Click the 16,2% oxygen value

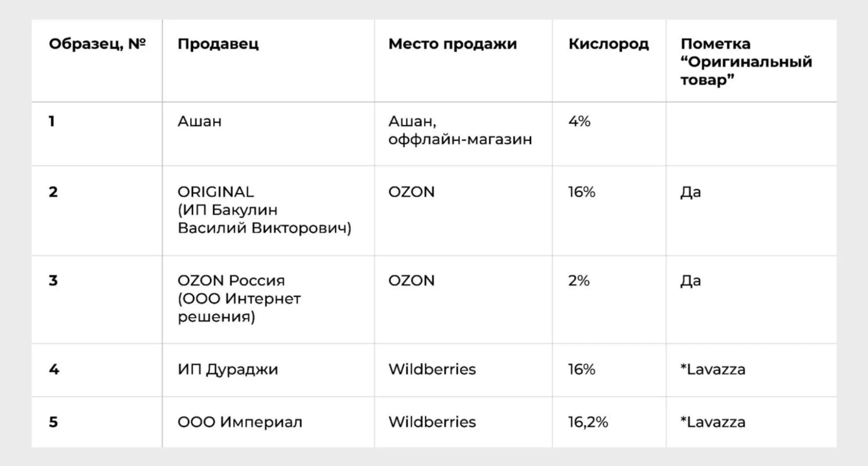pyautogui.click(x=588, y=422)
